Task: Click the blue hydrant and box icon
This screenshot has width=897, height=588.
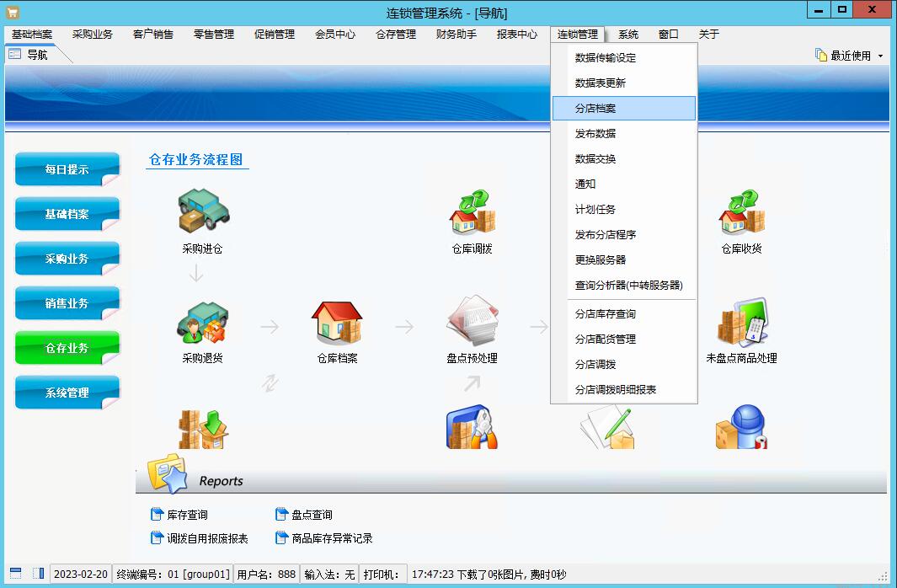Action: point(741,427)
